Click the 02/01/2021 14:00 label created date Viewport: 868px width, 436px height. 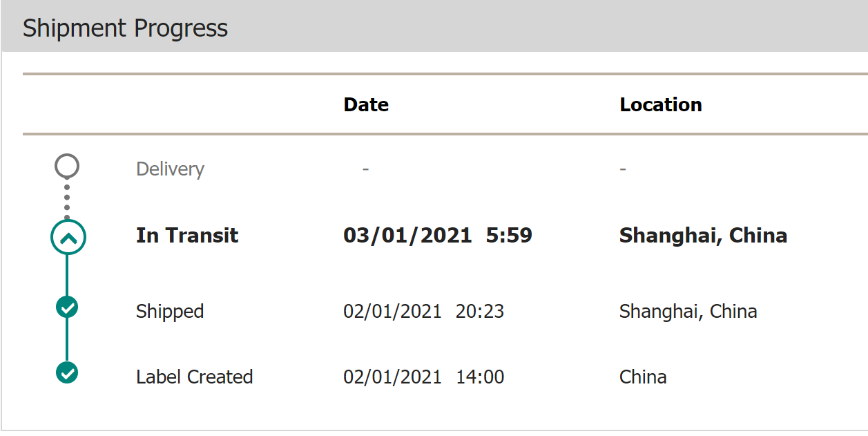424,377
